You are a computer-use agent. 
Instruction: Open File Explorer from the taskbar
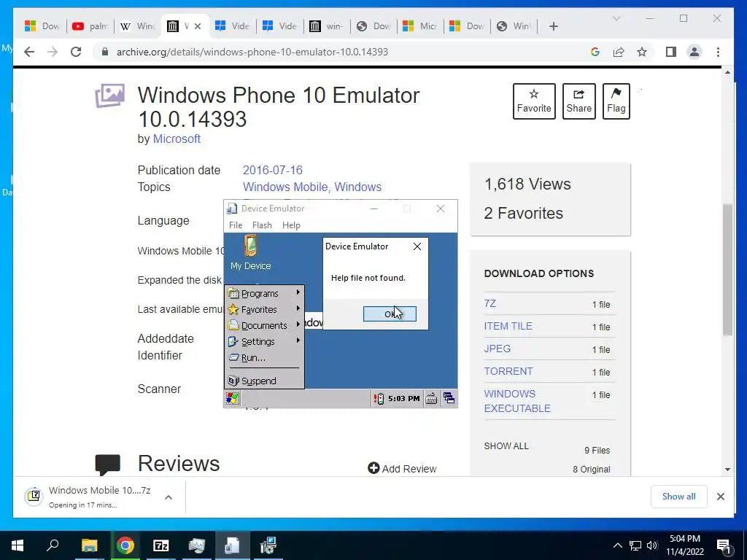point(89,545)
